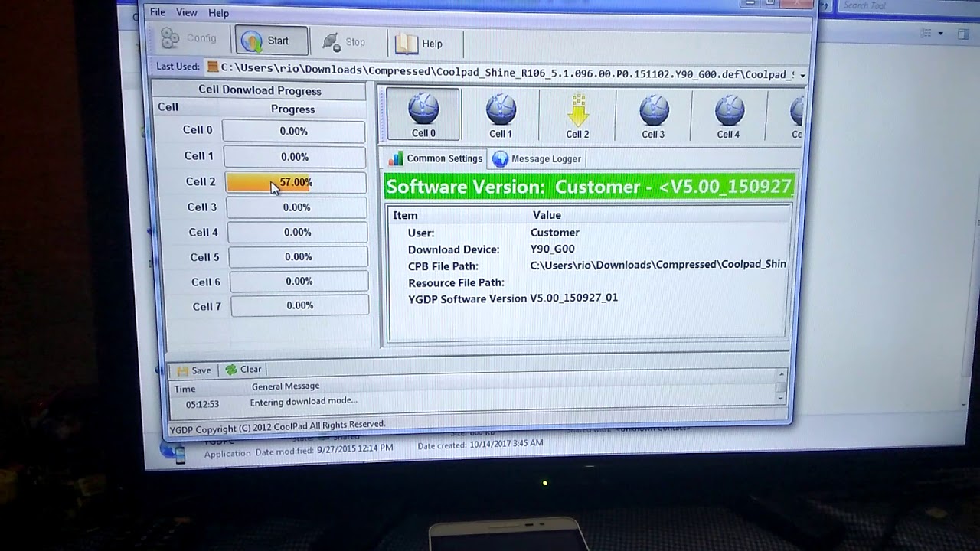Click the Time column header in log
This screenshot has width=980, height=551.
pyautogui.click(x=185, y=389)
